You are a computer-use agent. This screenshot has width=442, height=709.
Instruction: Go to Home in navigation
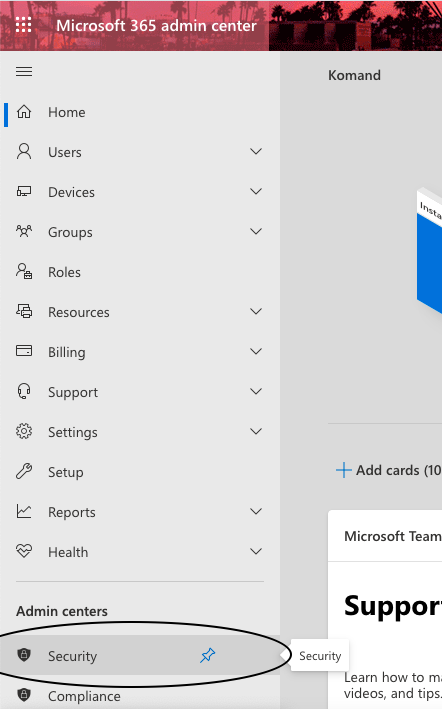tap(140, 112)
